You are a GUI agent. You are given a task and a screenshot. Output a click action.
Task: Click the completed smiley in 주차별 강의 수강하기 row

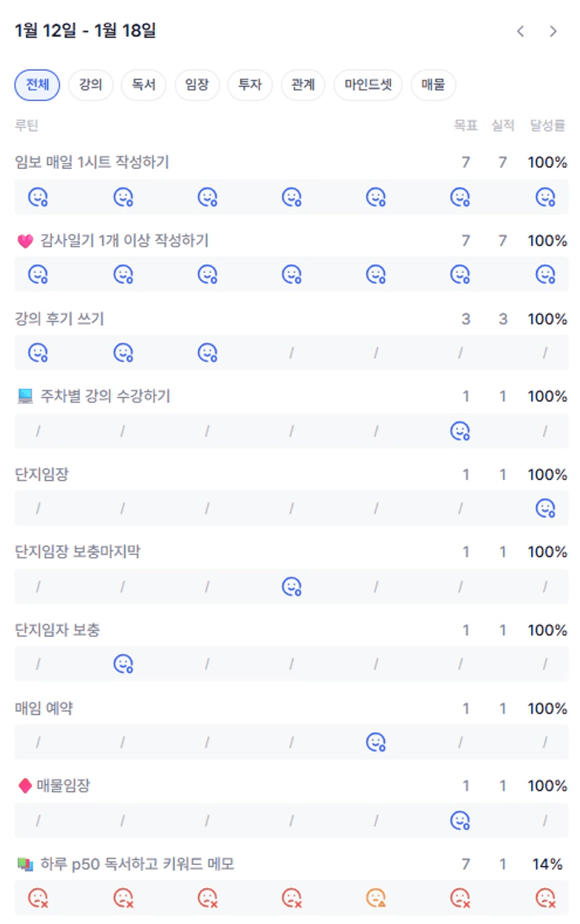(459, 431)
